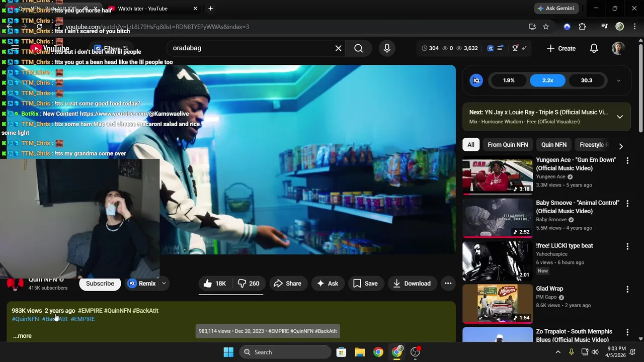Click the blue extension icon in Chrome toolbar
Viewport: 644px width, 362px height.
pos(567,27)
